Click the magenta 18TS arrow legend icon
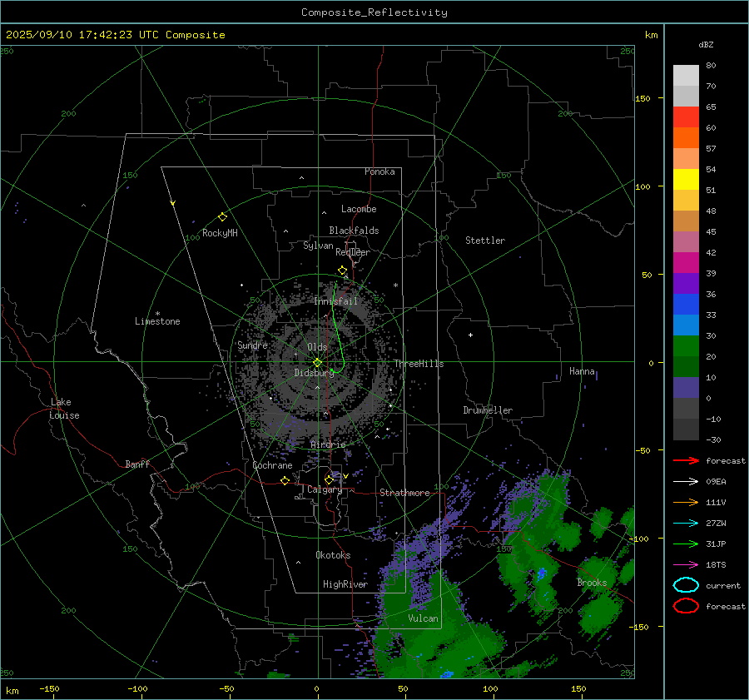 686,565
